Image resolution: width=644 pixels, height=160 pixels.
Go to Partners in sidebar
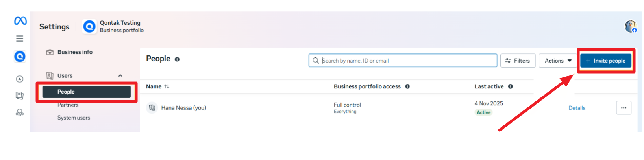(x=68, y=105)
